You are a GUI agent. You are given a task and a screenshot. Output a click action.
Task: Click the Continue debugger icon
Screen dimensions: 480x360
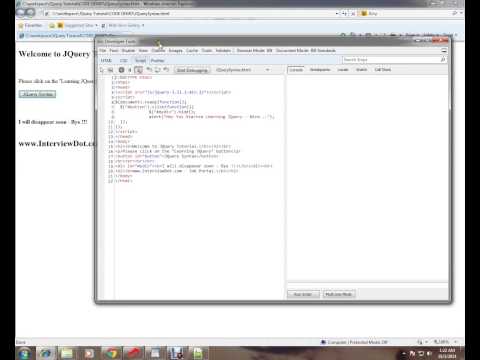click(x=121, y=70)
